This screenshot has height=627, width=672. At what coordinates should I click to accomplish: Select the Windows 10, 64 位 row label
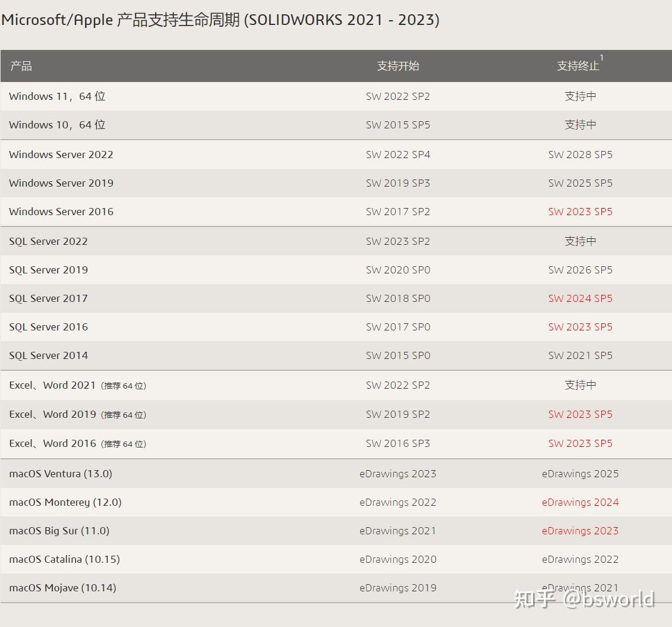coord(57,125)
